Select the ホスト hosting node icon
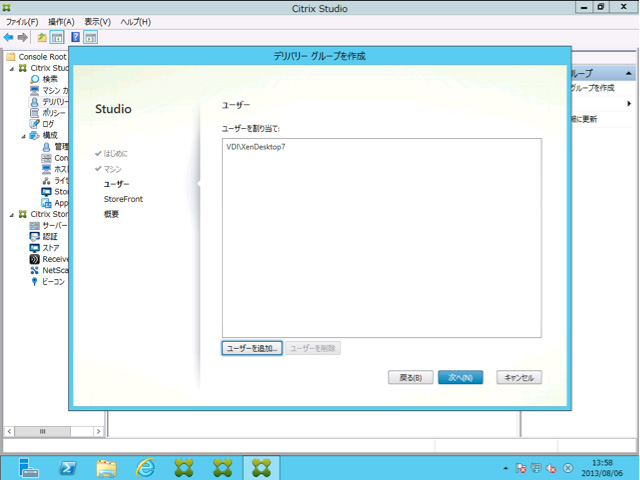 (47, 169)
